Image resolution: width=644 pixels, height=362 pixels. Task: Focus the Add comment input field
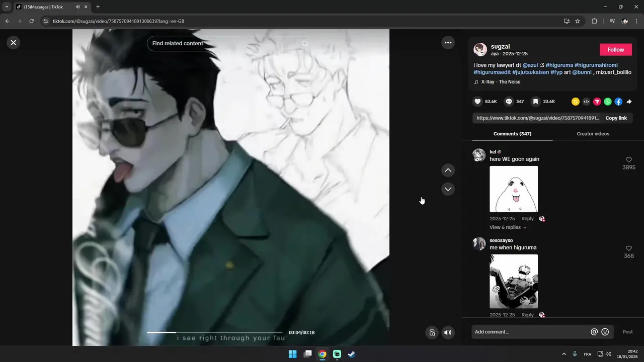(530, 332)
